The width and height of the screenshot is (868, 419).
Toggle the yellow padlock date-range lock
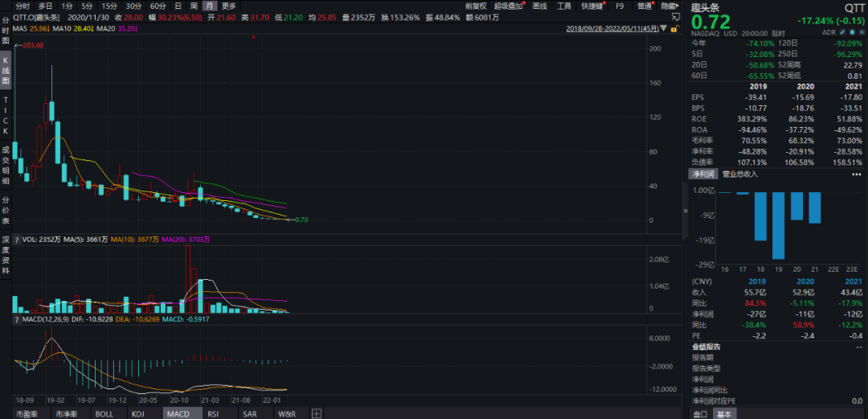pyautogui.click(x=675, y=29)
